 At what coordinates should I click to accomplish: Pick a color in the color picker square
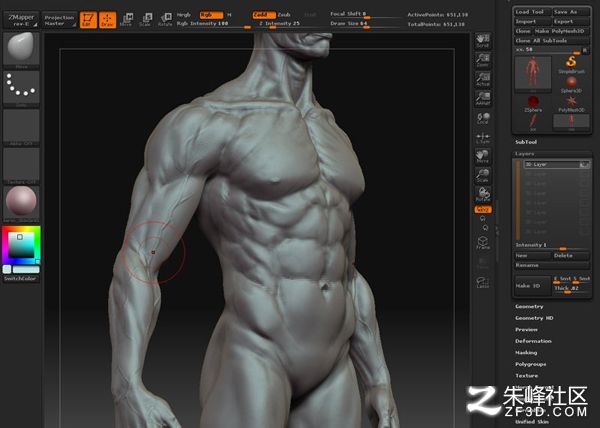(x=21, y=245)
